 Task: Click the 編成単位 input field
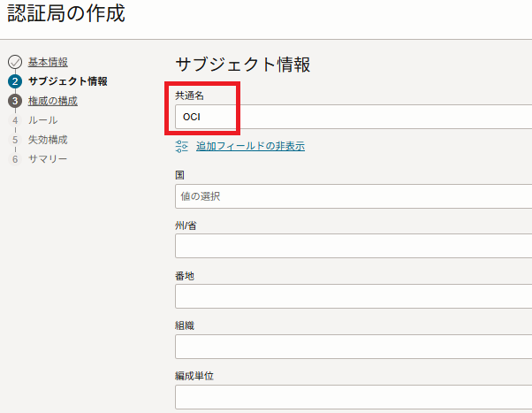click(x=353, y=397)
